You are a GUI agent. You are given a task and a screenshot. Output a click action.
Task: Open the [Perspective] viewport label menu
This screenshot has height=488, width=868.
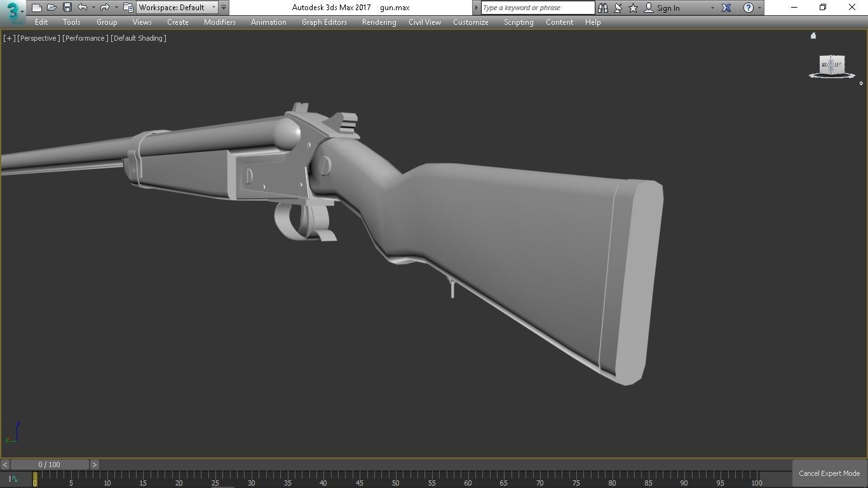(x=39, y=38)
